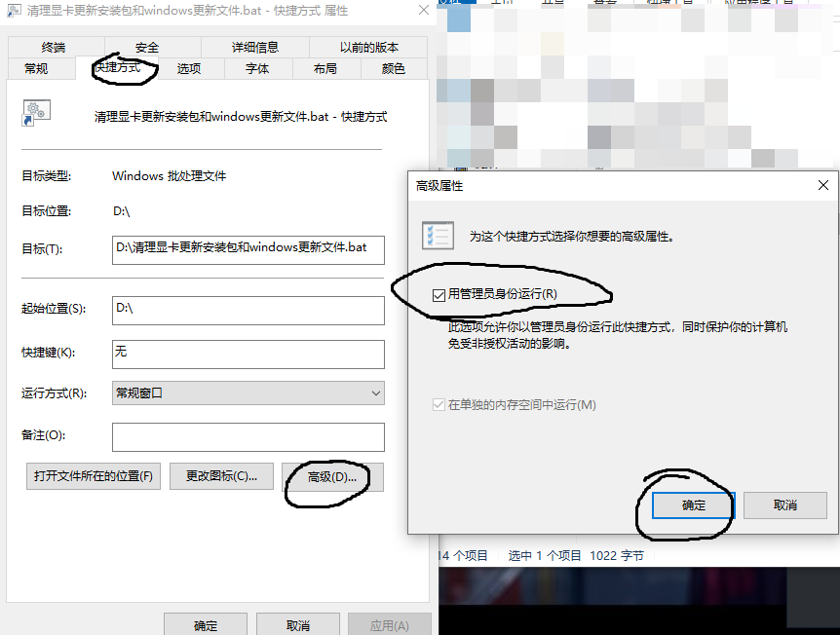Click 取消 in the properties window
The width and height of the screenshot is (840, 635).
[x=298, y=625]
